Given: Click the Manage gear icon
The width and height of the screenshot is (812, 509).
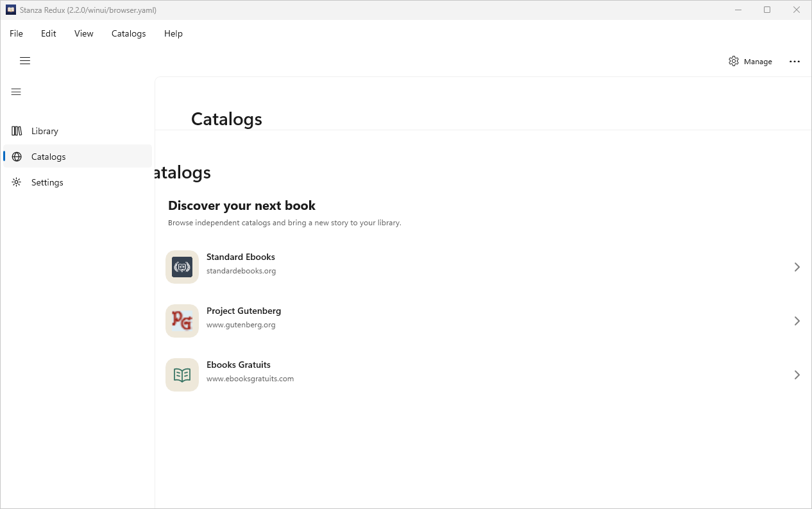Looking at the screenshot, I should [734, 61].
